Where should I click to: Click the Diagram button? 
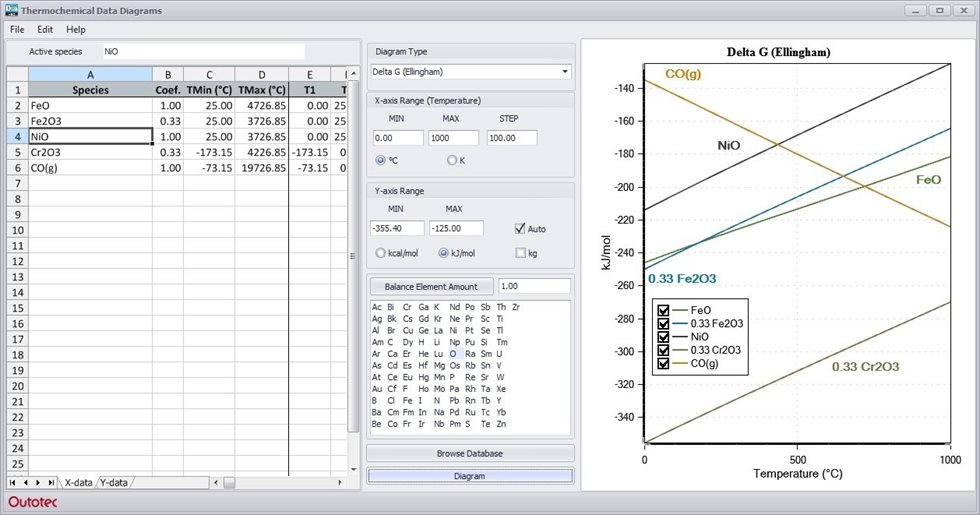pos(470,476)
